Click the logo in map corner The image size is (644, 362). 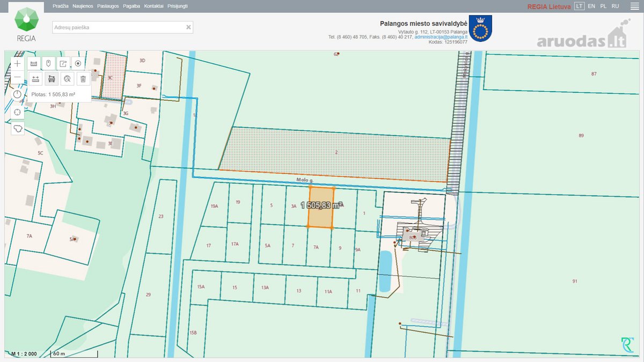(x=627, y=345)
